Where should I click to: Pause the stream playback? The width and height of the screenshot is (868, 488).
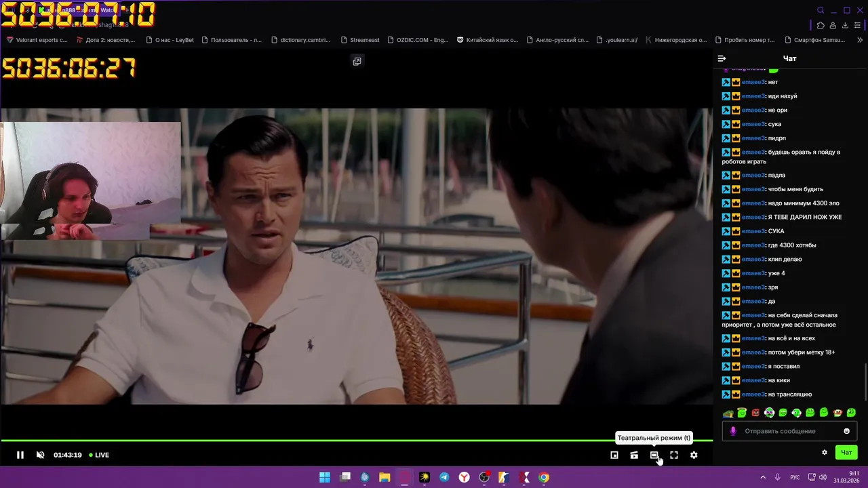pos(20,455)
